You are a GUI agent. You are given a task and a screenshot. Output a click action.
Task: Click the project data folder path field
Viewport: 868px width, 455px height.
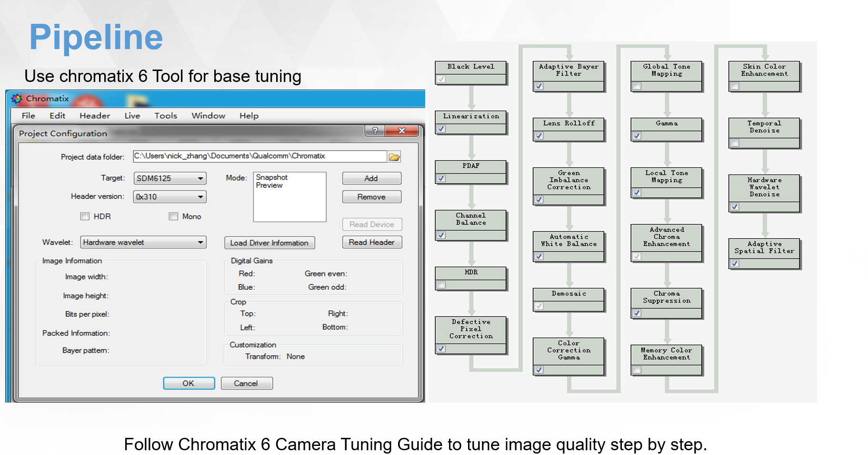[259, 156]
